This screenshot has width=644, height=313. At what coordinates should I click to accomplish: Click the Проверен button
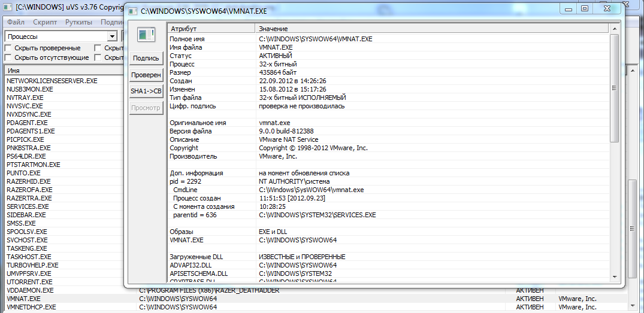146,75
